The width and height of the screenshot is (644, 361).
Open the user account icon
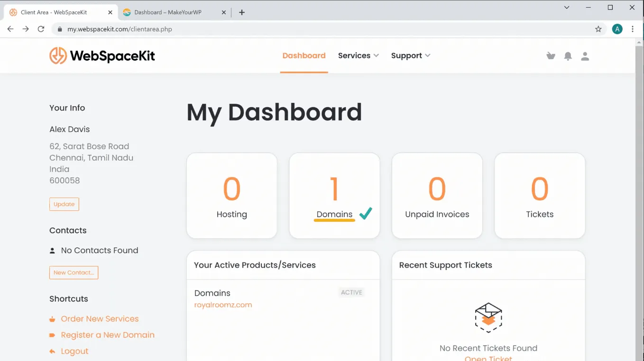585,56
